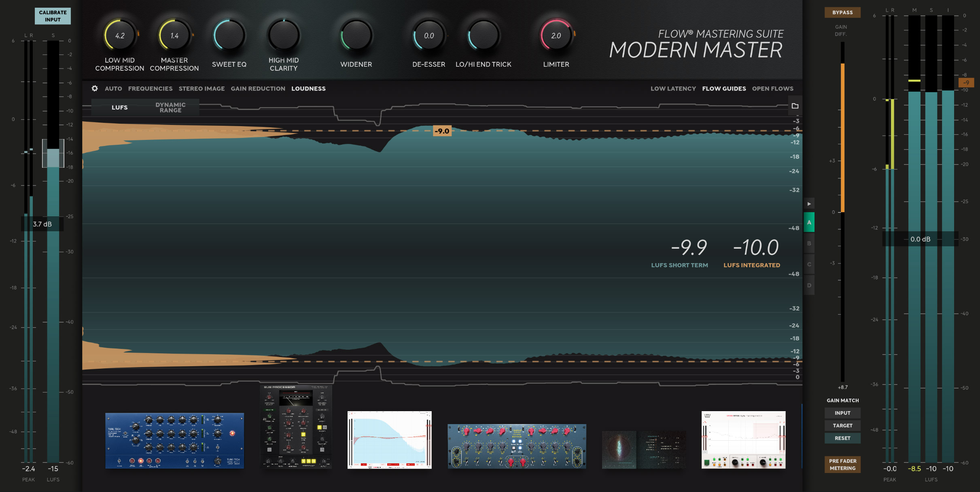Screen dimensions: 980x492
Task: Select the Loudness tab
Action: coord(308,88)
